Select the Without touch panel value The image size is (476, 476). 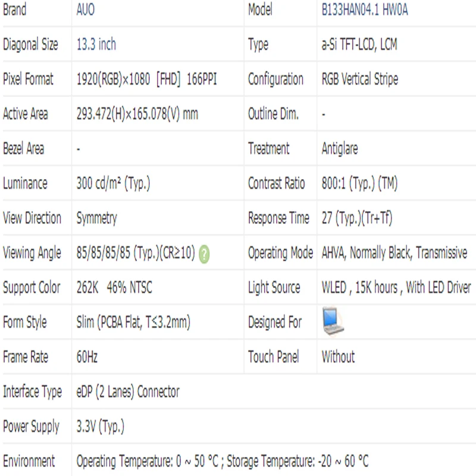point(338,356)
